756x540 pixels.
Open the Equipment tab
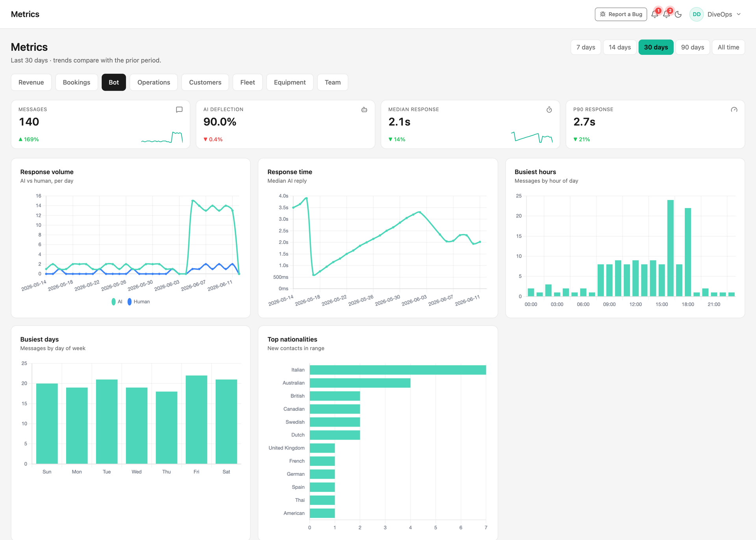click(290, 82)
